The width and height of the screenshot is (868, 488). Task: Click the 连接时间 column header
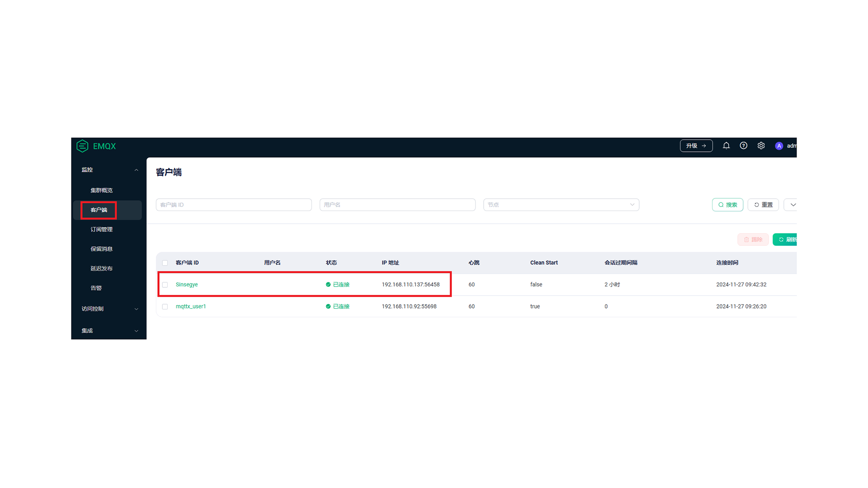727,263
